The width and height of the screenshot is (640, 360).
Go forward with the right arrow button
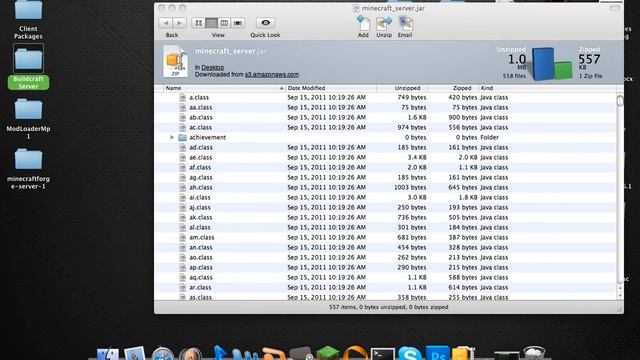point(179,23)
